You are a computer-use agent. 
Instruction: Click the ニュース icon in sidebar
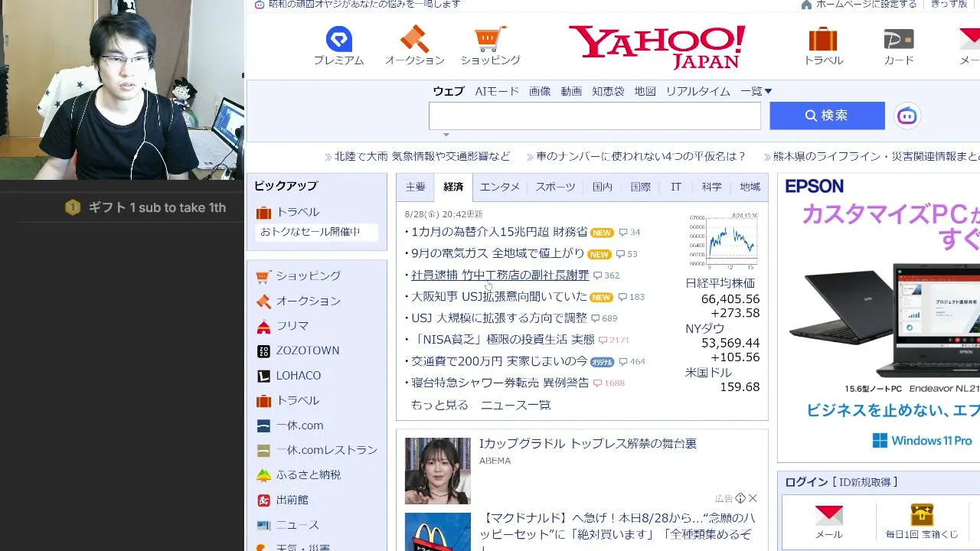[263, 526]
